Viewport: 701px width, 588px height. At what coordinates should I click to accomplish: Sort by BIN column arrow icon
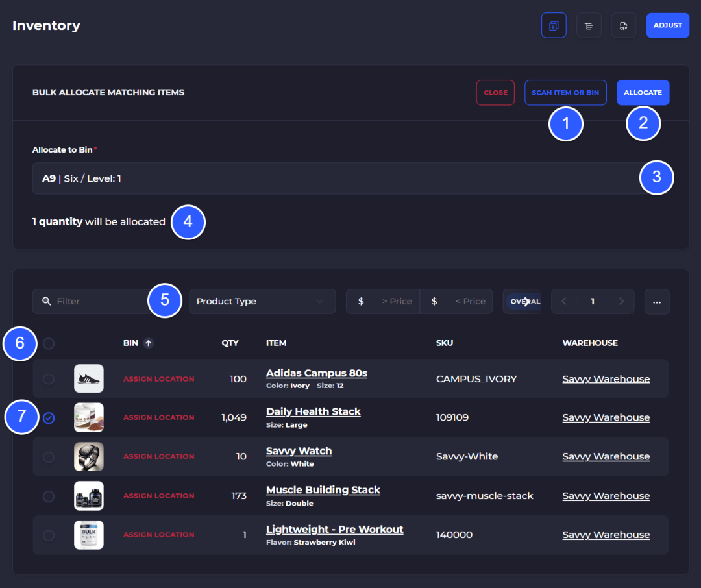tap(149, 343)
